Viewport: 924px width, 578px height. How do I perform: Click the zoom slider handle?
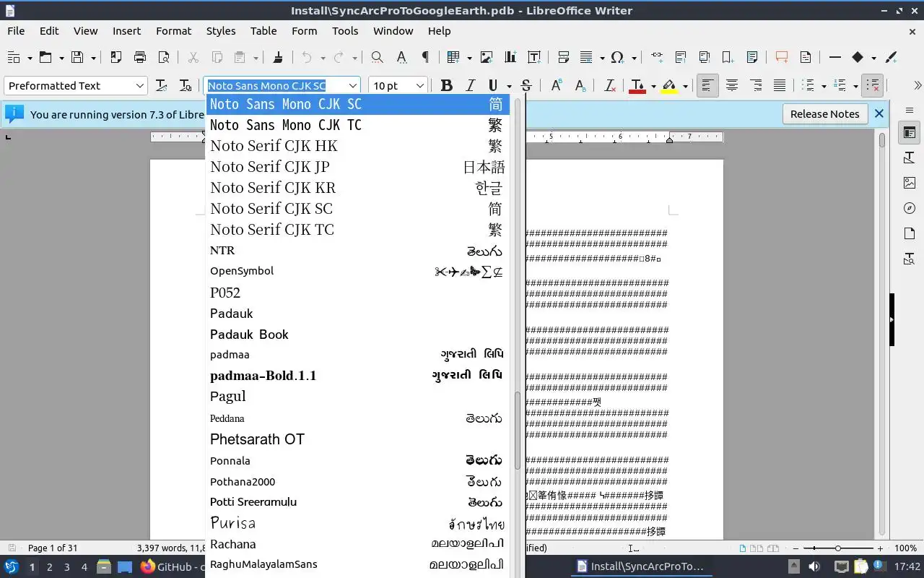click(x=837, y=548)
